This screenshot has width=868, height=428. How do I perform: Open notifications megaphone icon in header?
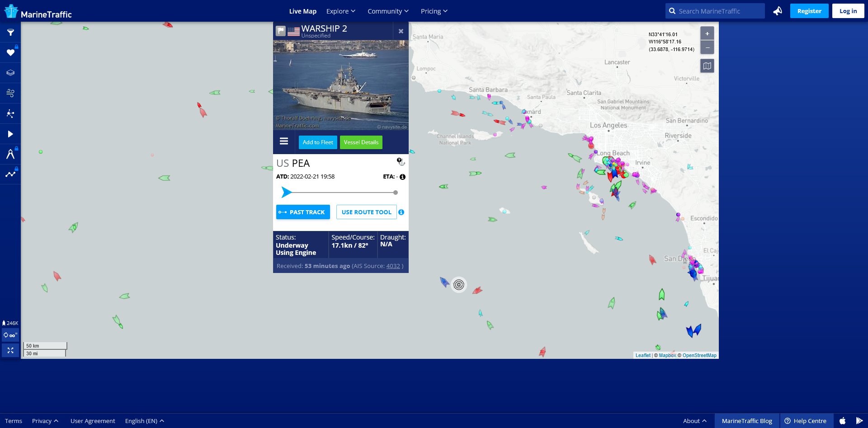click(778, 11)
